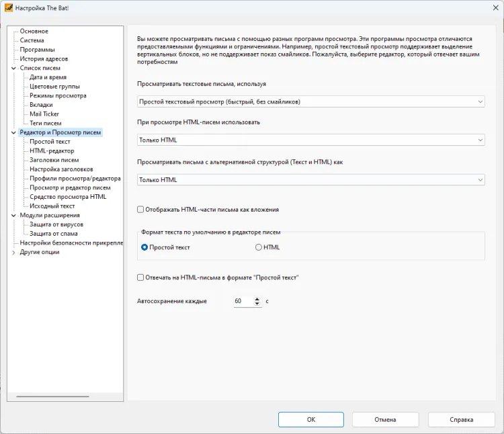Collapse the Список писем tree node
Image resolution: width=504 pixels, height=434 pixels.
[13, 68]
